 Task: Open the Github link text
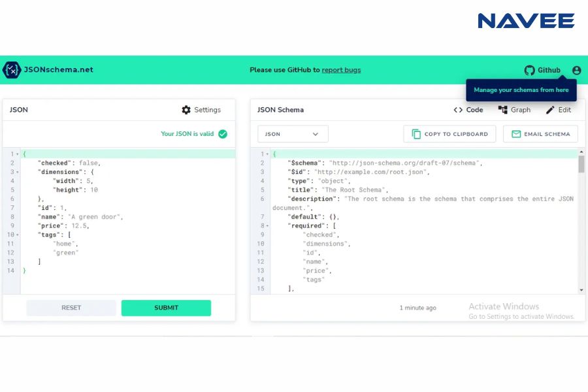pyautogui.click(x=549, y=70)
